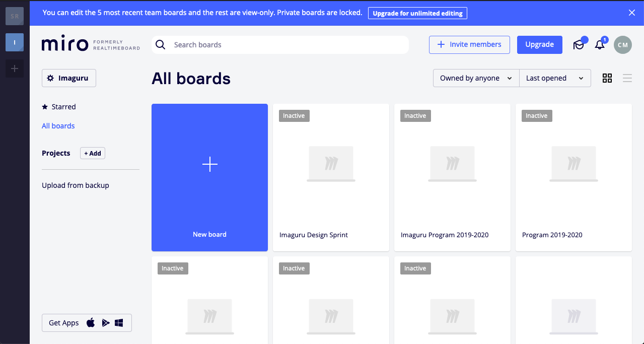Click the blue Upgrade button
Image resolution: width=644 pixels, height=344 pixels.
pos(540,44)
